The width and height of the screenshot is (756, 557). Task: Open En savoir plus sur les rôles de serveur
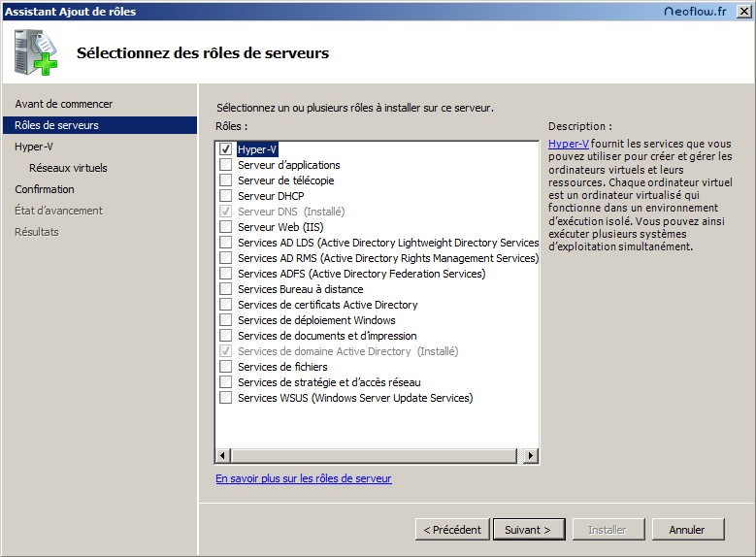click(304, 478)
